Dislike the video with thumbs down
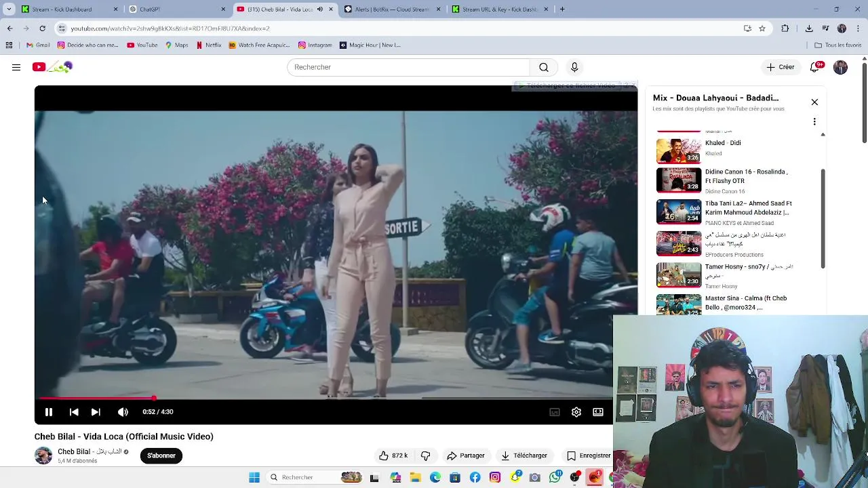The width and height of the screenshot is (868, 488). pos(426,455)
